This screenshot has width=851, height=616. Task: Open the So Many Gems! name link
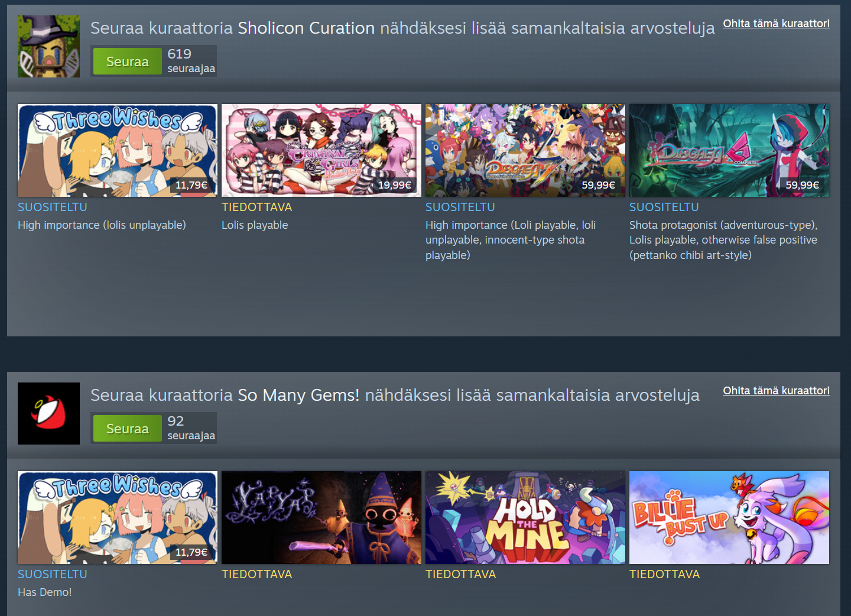[298, 395]
